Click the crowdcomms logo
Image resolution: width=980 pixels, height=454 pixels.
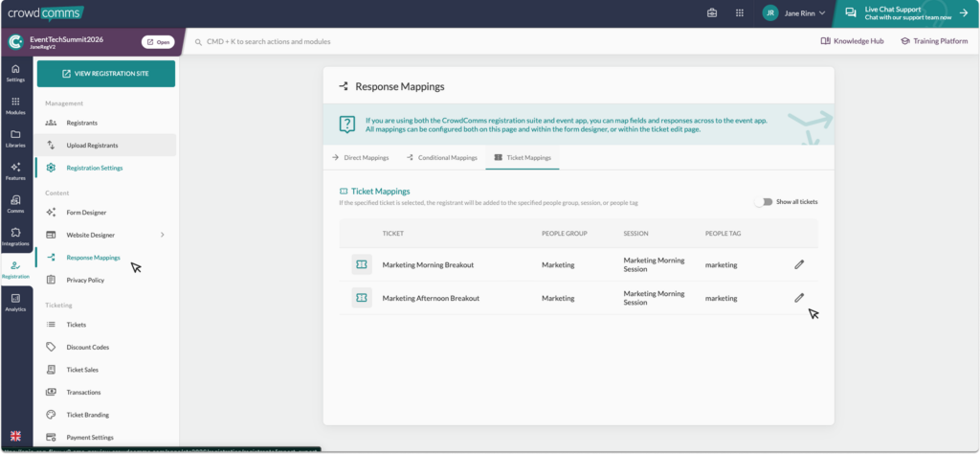pyautogui.click(x=46, y=12)
